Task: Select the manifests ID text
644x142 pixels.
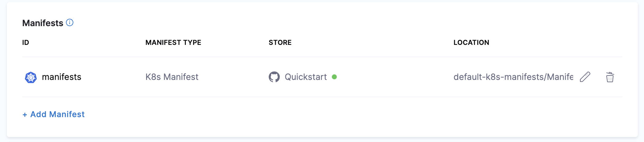Action: click(62, 77)
